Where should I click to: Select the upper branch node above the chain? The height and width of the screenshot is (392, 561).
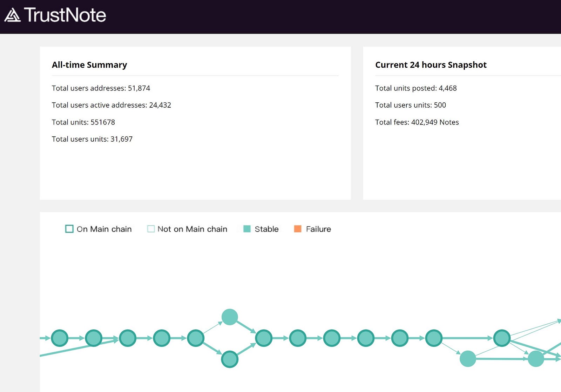click(x=230, y=317)
